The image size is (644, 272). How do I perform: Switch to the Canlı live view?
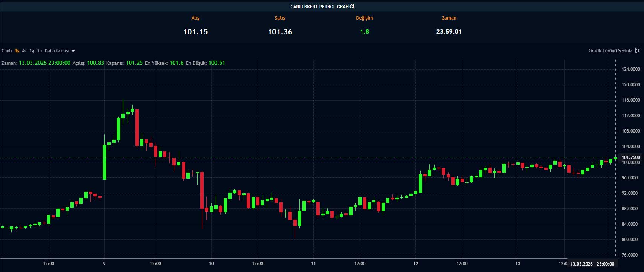pyautogui.click(x=7, y=51)
